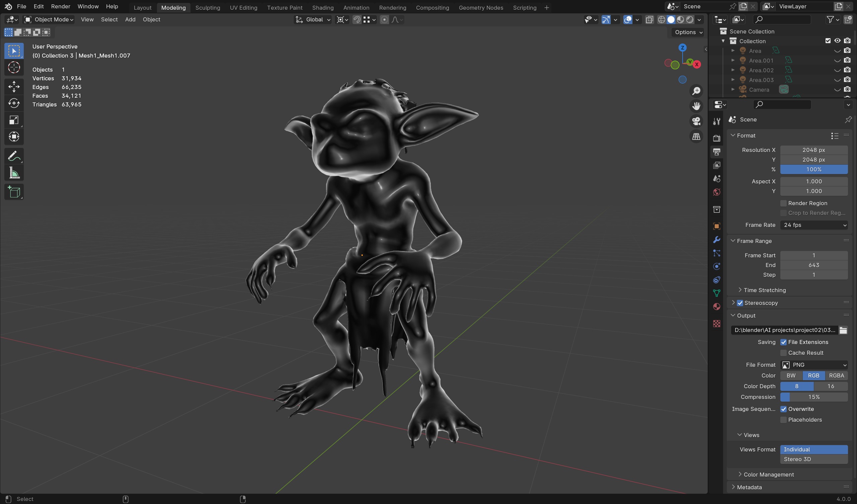This screenshot has height=504, width=857.
Task: Click the Frame End 643 field
Action: point(813,265)
